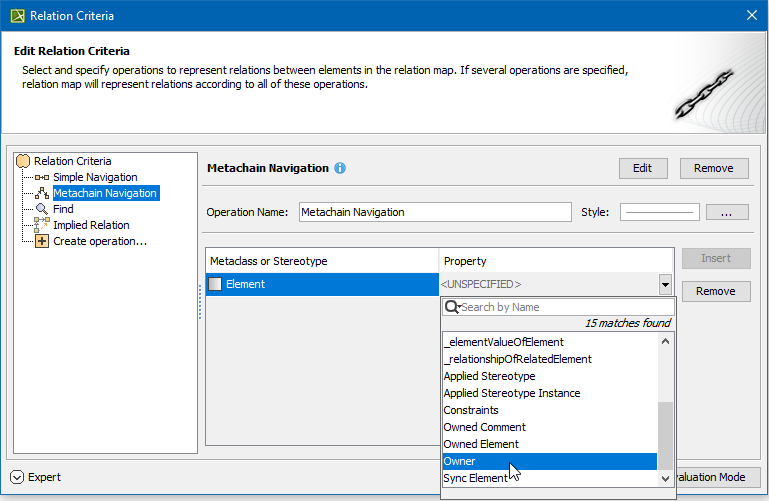Click the line Style preview swatch
This screenshot has height=501, width=769.
(x=659, y=212)
